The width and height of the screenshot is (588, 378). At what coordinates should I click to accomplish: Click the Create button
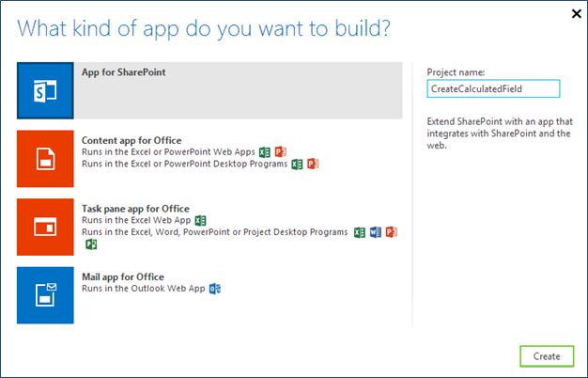click(x=547, y=356)
